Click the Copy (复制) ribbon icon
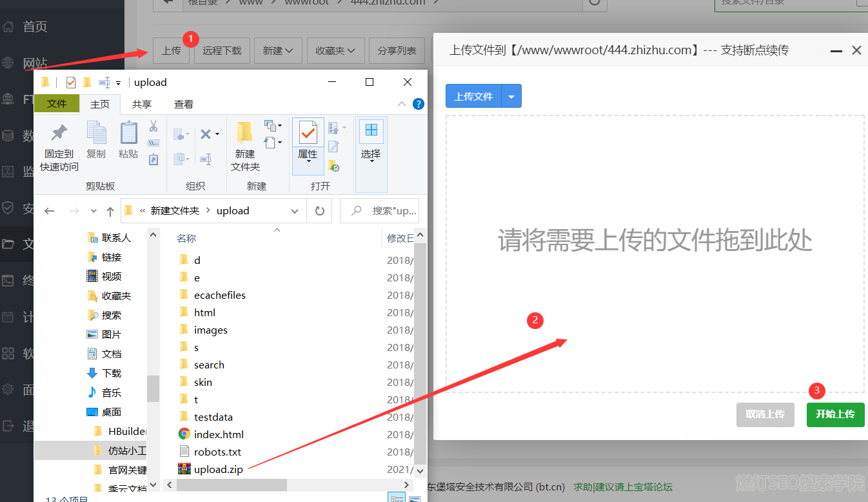This screenshot has width=868, height=502. [96, 133]
